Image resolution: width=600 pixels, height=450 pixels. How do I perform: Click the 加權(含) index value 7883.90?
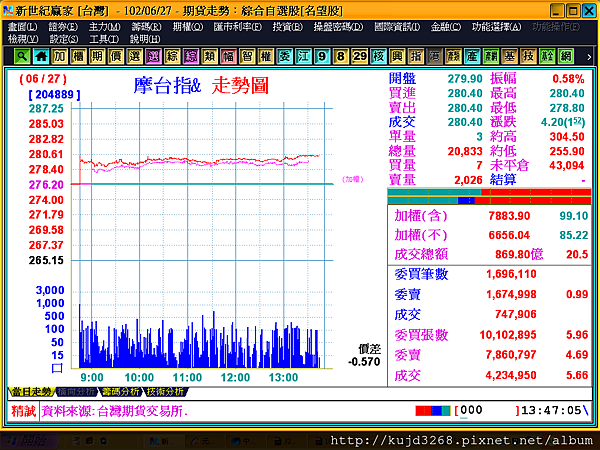509,216
